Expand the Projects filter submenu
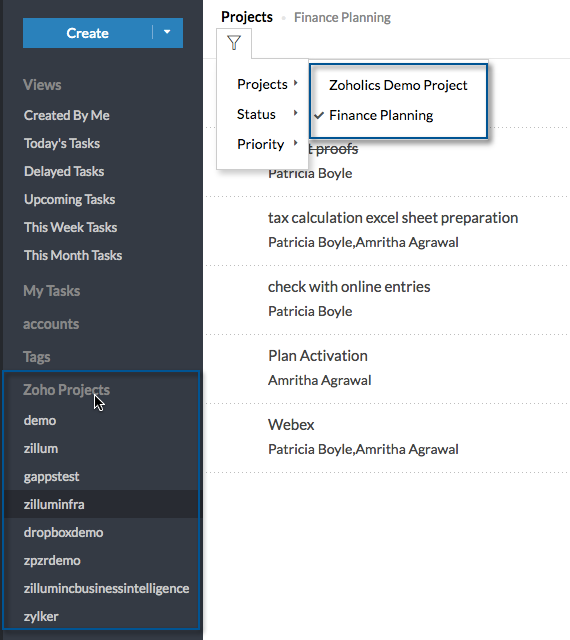 267,84
